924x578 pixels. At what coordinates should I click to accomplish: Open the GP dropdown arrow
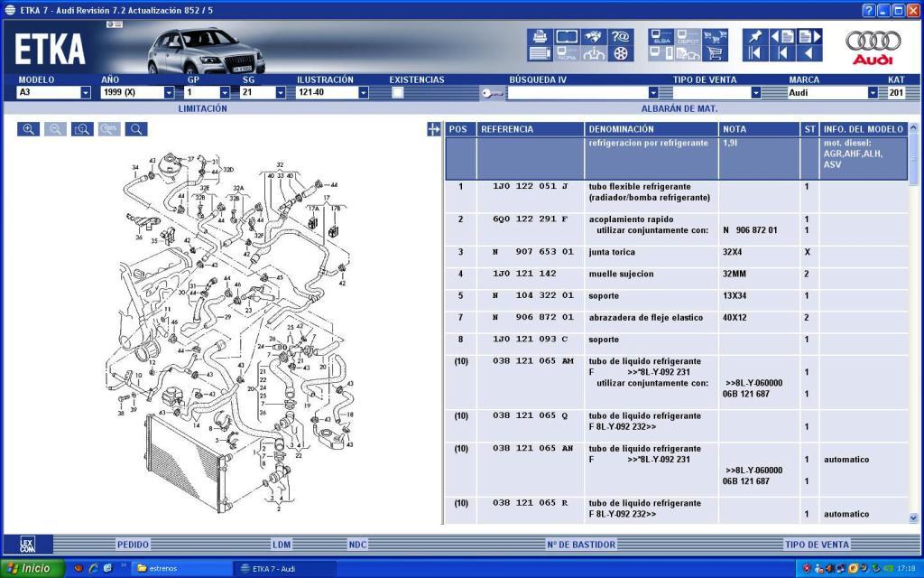[x=225, y=93]
